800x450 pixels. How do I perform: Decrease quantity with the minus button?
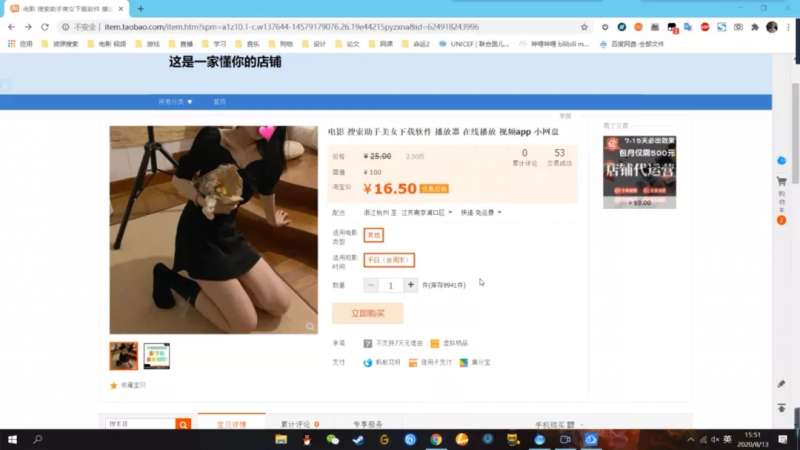(x=371, y=285)
